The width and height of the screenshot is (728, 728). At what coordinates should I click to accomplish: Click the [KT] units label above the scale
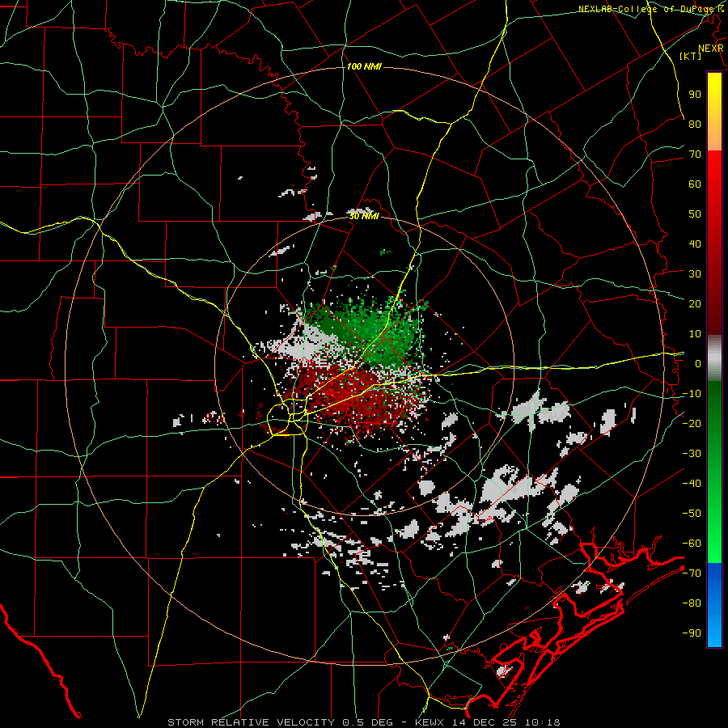(691, 56)
